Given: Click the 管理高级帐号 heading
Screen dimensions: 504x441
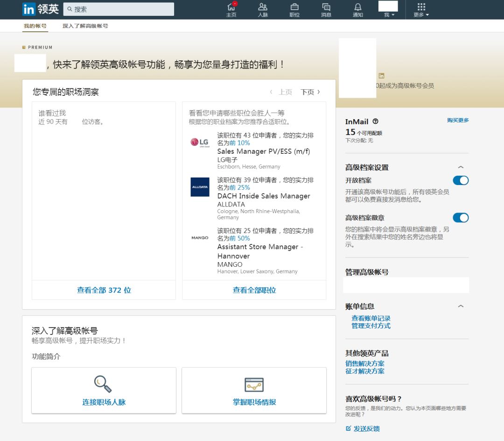Looking at the screenshot, I should pos(367,272).
